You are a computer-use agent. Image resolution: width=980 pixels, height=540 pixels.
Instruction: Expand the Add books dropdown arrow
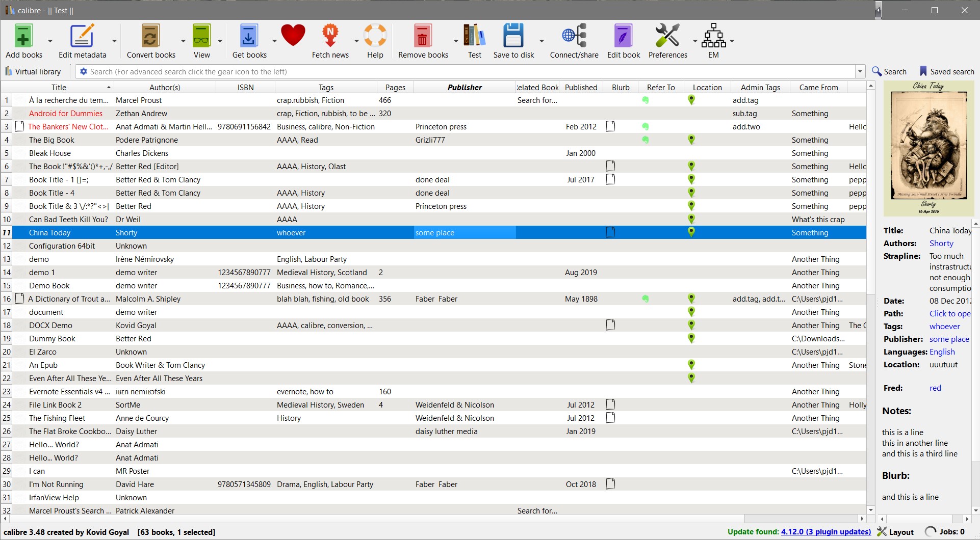click(50, 41)
